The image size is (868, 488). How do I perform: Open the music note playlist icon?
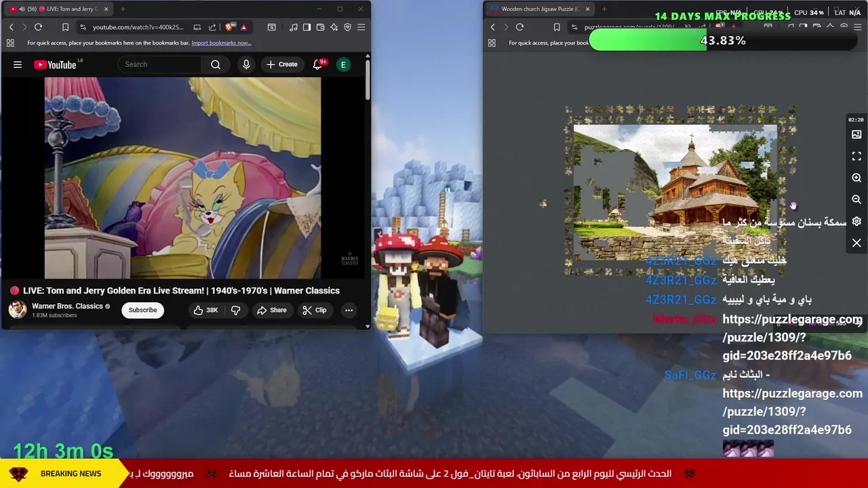coord(293,27)
